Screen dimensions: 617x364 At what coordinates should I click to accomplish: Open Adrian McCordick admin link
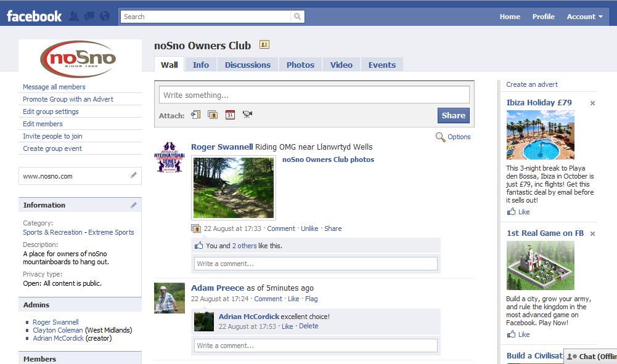click(x=58, y=338)
